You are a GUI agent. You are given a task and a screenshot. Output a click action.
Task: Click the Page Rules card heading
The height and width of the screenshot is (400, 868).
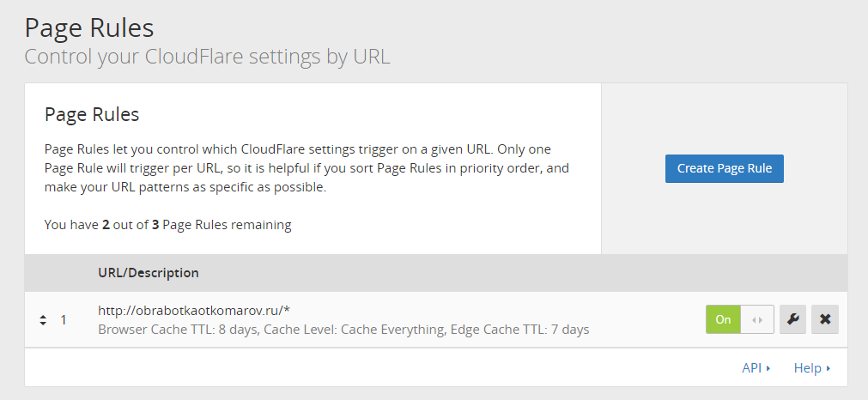pyautogui.click(x=92, y=114)
